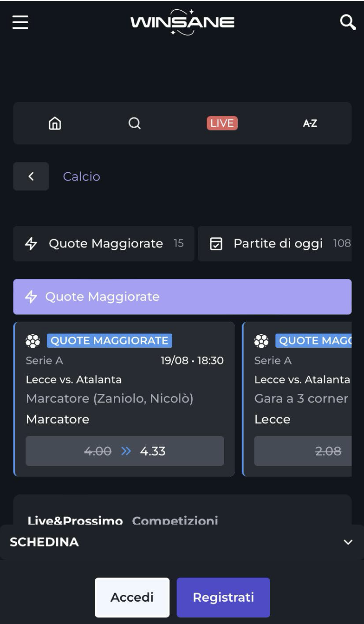Click the purple Quote Maggiorate header
The image size is (364, 624).
[182, 297]
